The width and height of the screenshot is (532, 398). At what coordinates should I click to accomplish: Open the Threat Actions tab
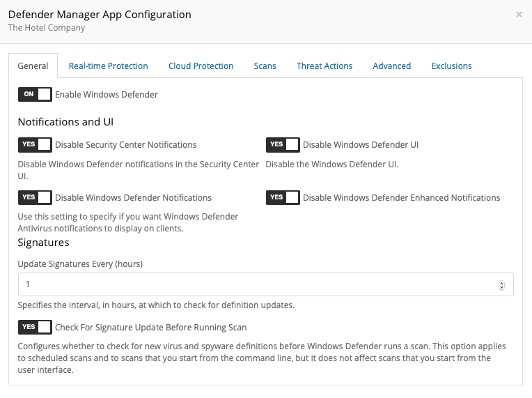pos(324,66)
